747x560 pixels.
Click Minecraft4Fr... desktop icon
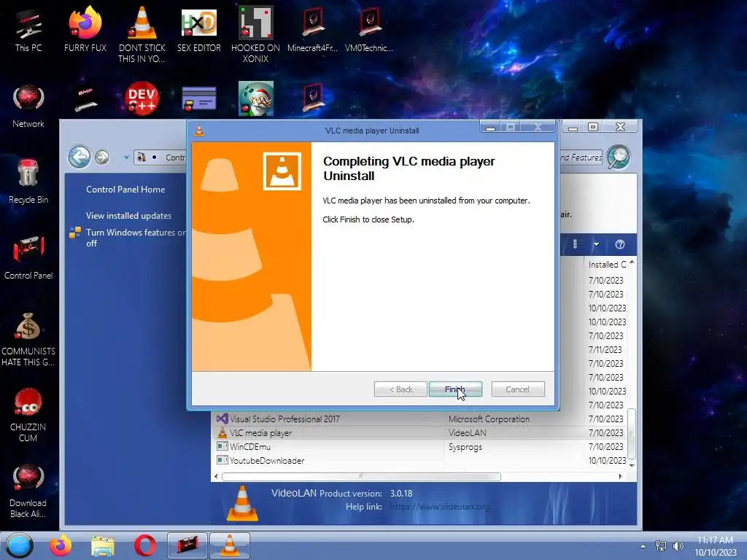click(312, 29)
